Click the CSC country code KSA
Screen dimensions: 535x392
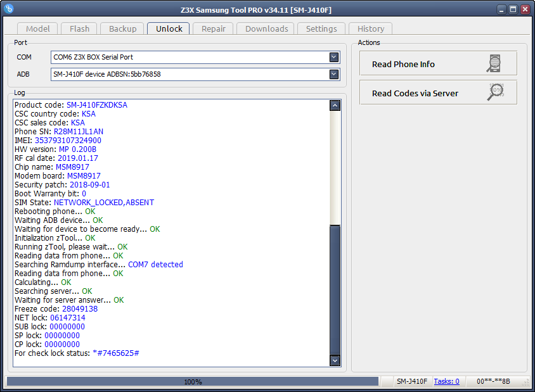(89, 114)
